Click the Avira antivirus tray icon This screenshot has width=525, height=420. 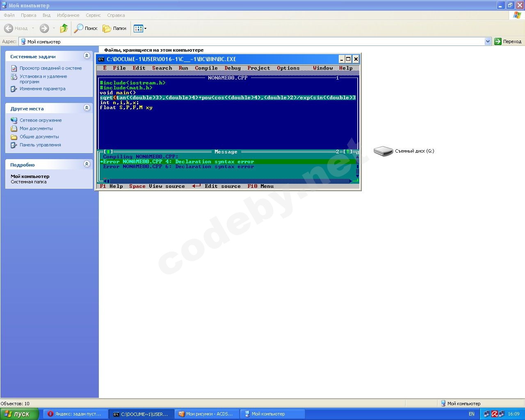(495, 414)
